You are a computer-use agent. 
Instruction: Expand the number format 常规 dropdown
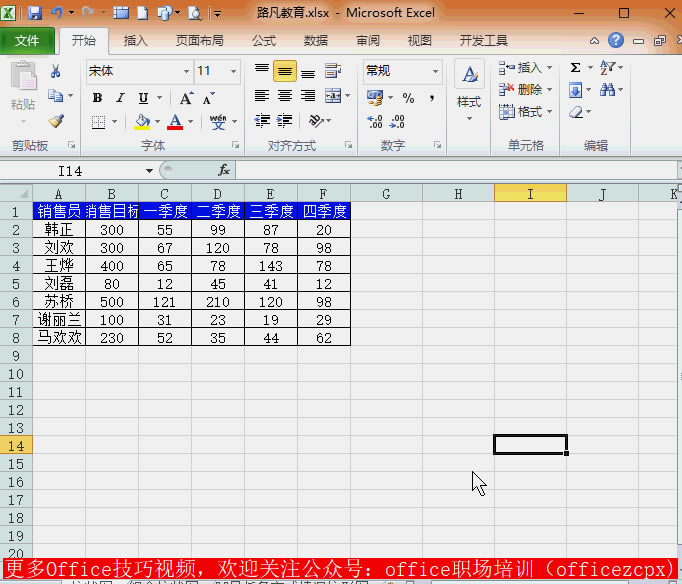[435, 71]
